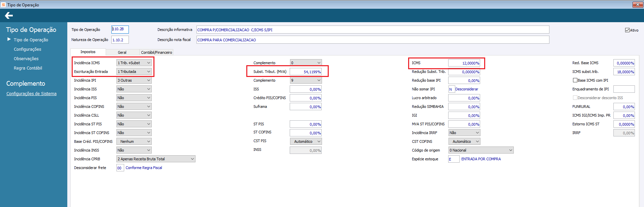Viewport: 644px width, 207px height.
Task: Open Incidência COFINS dropdown
Action: coord(134,107)
